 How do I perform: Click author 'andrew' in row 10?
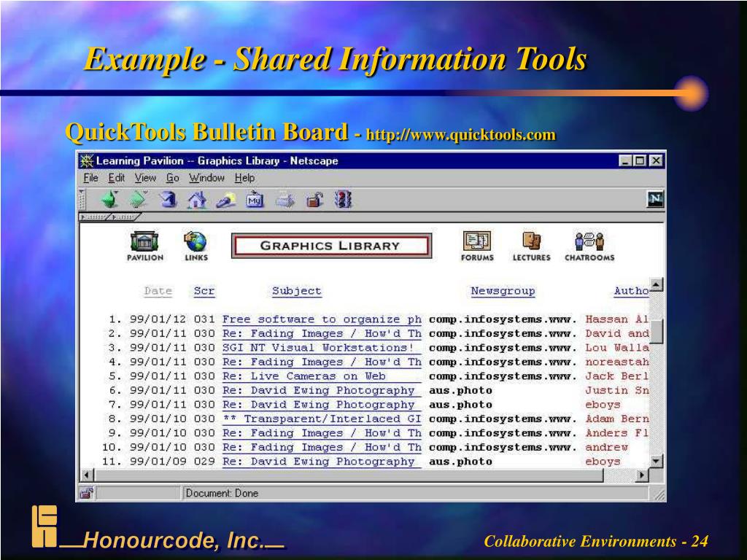[x=606, y=447]
